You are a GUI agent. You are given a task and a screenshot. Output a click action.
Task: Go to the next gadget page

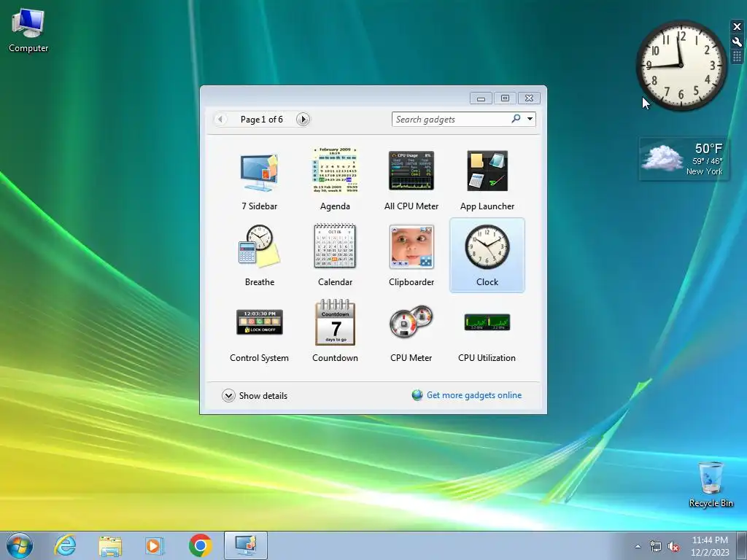303,119
